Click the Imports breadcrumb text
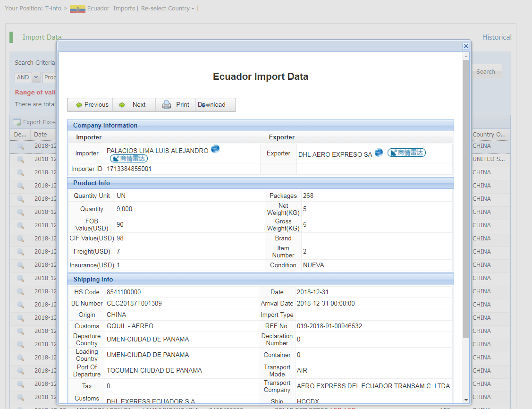Screen dimensions: 532x409 [124, 8]
